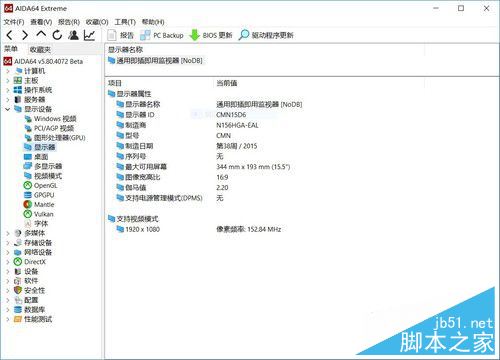Click the Mantle icon in tree

pos(28,204)
